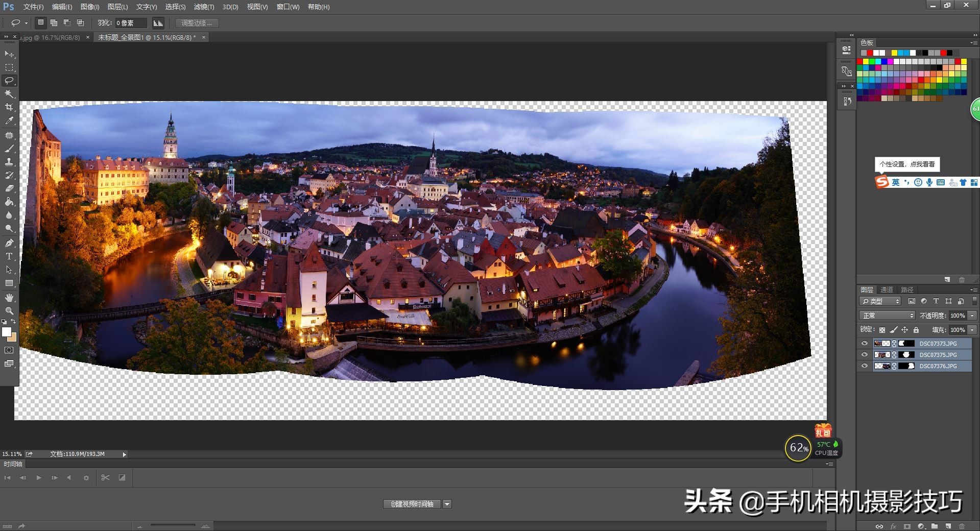Select the Horizontal Type tool
The image size is (980, 531).
pos(9,256)
